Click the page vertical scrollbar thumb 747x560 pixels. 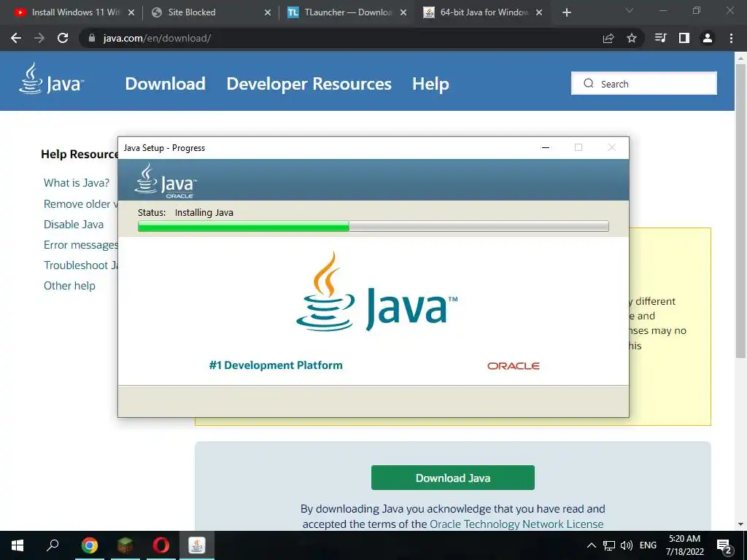click(x=740, y=209)
